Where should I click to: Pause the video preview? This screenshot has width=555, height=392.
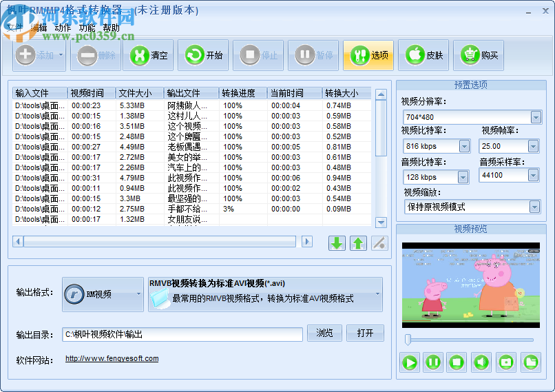[433, 362]
